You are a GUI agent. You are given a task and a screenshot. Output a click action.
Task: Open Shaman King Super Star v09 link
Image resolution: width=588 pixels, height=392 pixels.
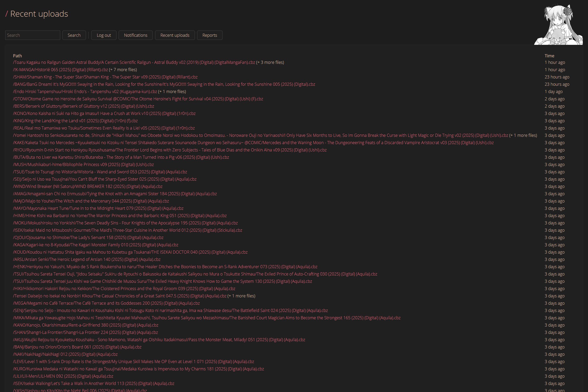pos(105,77)
